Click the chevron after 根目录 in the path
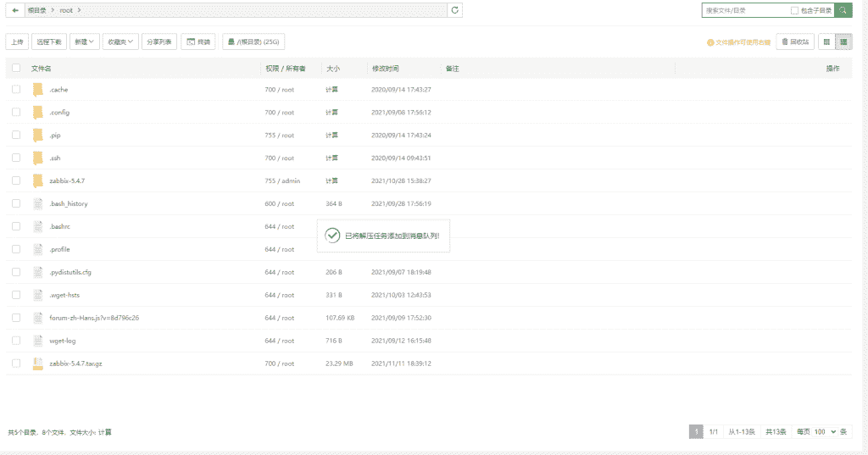This screenshot has width=868, height=455. [x=53, y=10]
